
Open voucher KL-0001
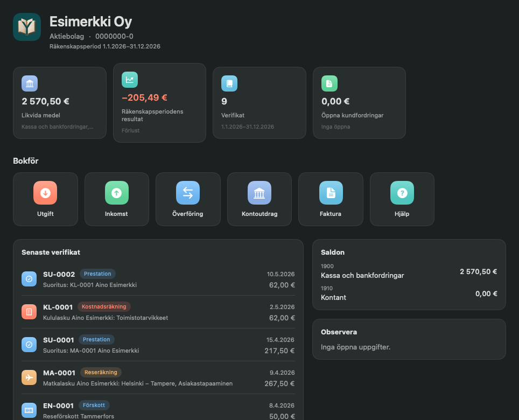(158, 312)
